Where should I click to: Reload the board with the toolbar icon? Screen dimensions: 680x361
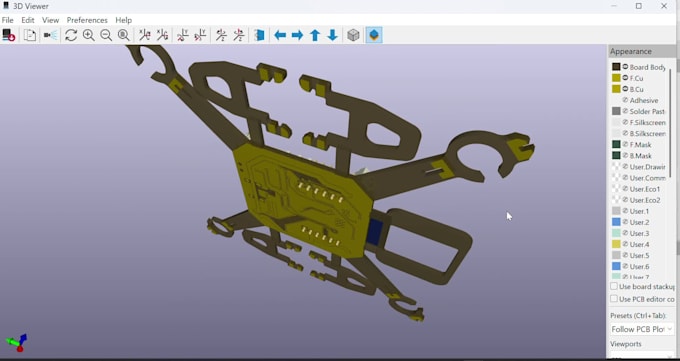tap(9, 35)
